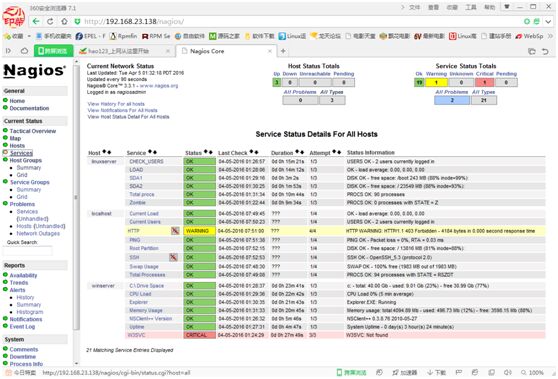Image resolution: width=558 pixels, height=379 pixels.
Task: Click red Critical count 1 box
Action: 484,83
